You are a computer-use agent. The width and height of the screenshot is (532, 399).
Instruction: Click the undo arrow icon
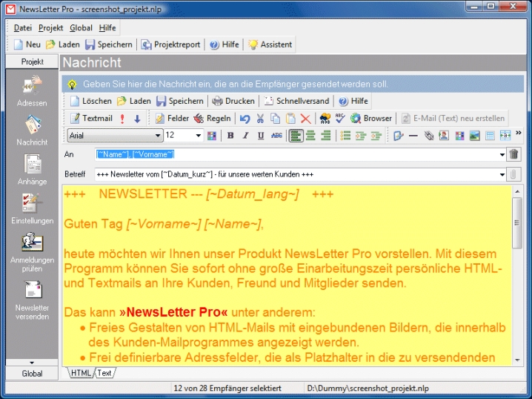245,118
